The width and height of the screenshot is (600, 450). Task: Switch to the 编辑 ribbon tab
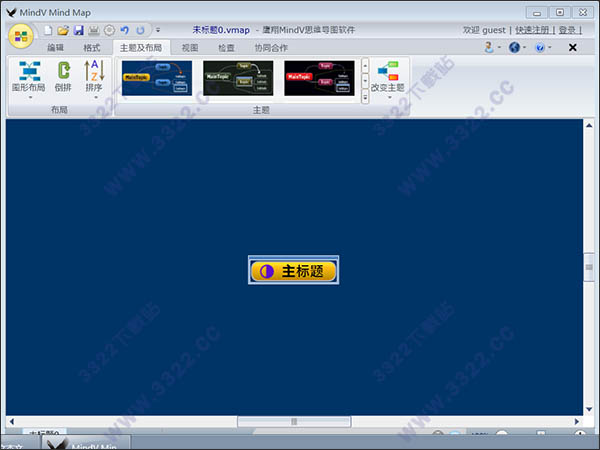coord(55,48)
